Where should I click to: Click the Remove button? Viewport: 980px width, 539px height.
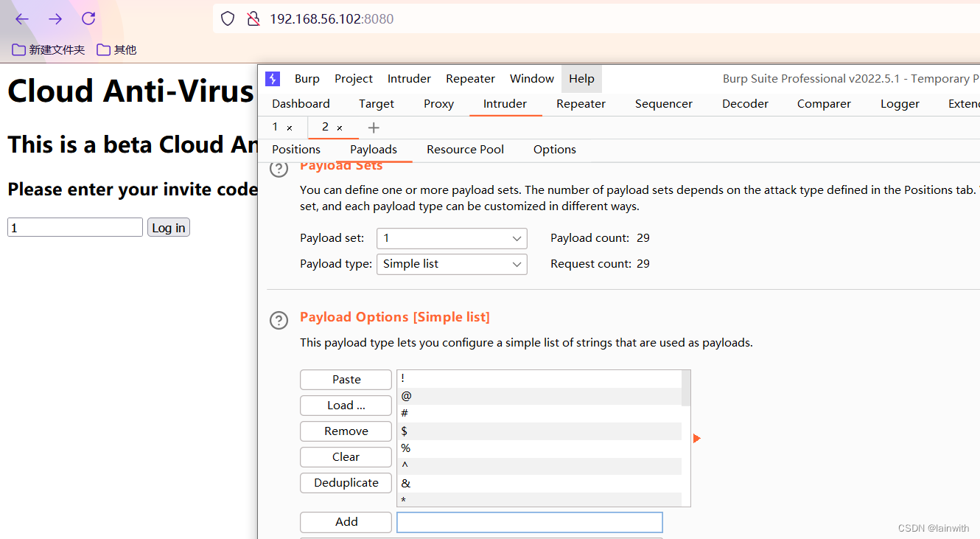(x=346, y=431)
